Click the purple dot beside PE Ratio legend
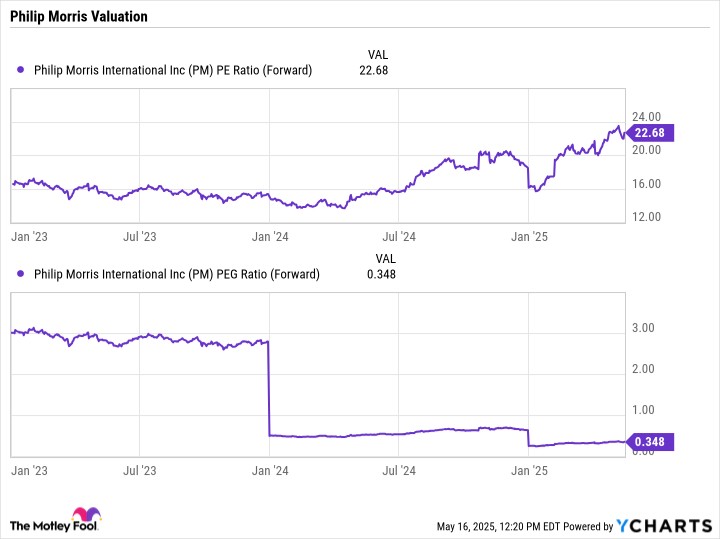The width and height of the screenshot is (720, 539). tap(20, 70)
